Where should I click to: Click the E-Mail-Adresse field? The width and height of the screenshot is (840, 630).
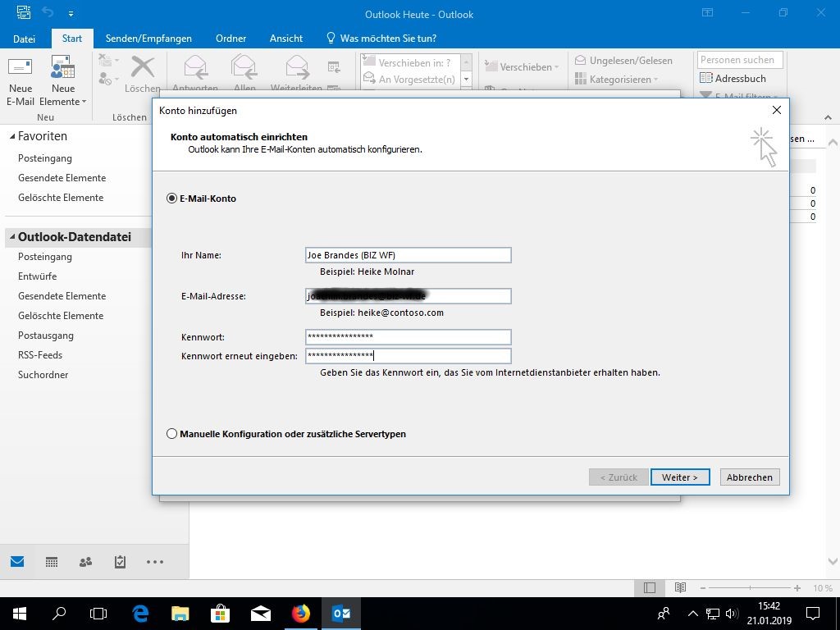(x=409, y=295)
